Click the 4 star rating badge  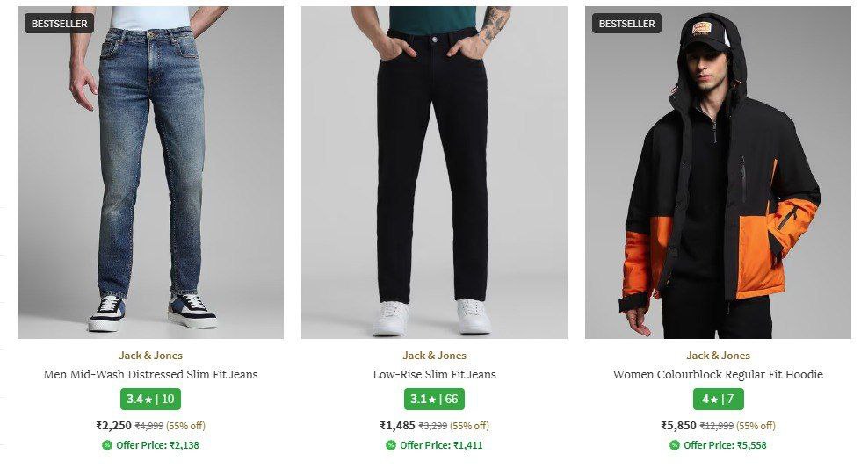pos(718,399)
